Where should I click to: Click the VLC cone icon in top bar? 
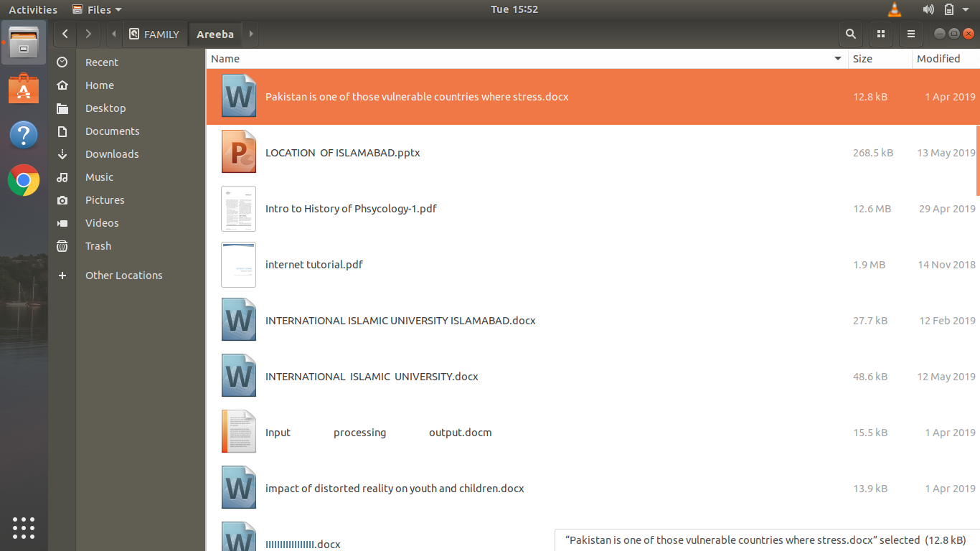pos(894,9)
